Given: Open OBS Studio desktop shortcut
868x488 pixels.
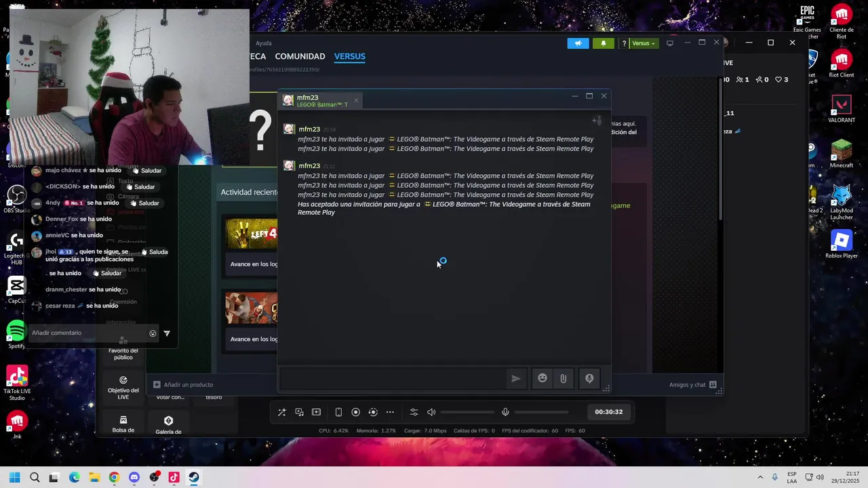Looking at the screenshot, I should point(16,199).
